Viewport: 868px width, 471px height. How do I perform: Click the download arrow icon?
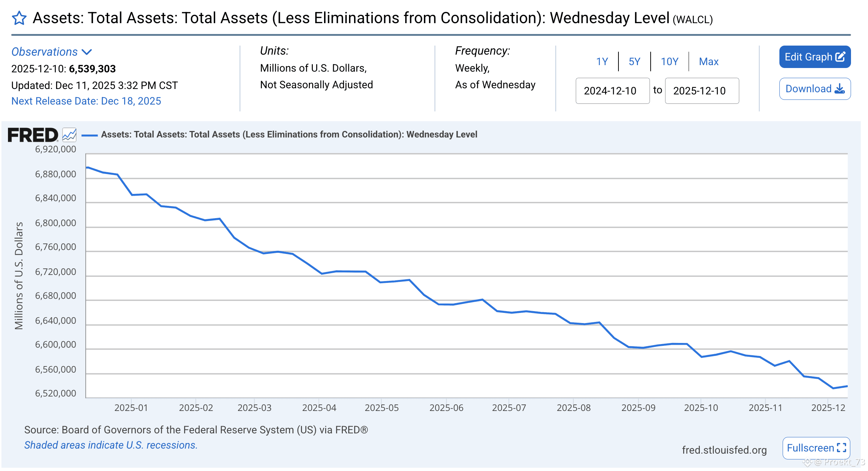click(x=839, y=89)
